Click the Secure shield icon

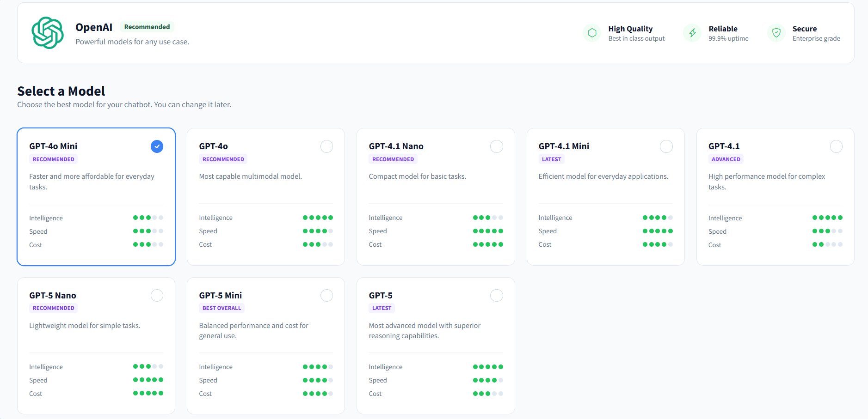tap(776, 33)
